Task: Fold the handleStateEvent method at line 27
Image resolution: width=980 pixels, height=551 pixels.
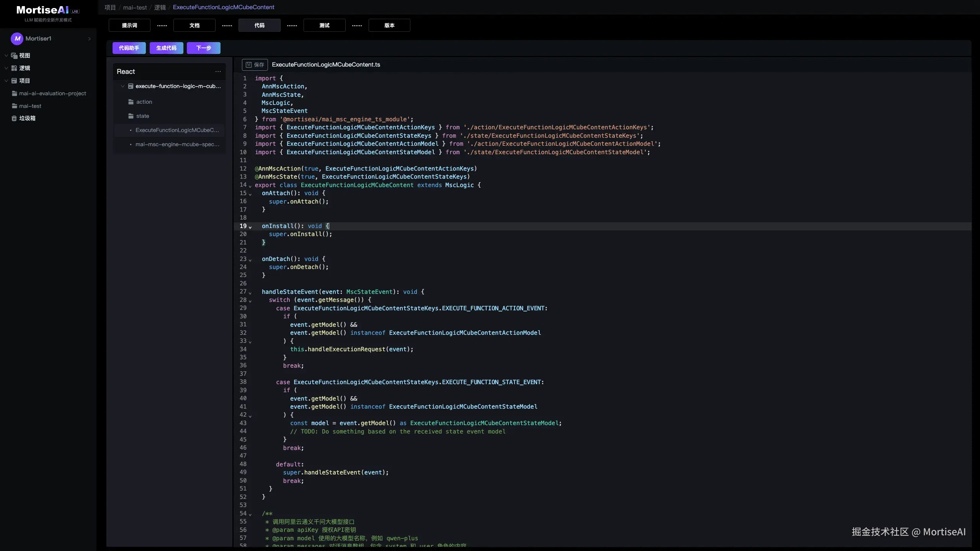Action: coord(250,293)
